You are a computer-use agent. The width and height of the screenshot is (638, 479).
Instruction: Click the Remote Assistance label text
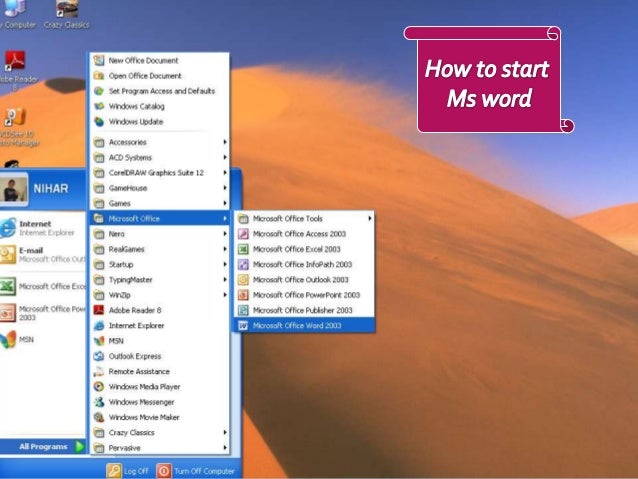139,372
